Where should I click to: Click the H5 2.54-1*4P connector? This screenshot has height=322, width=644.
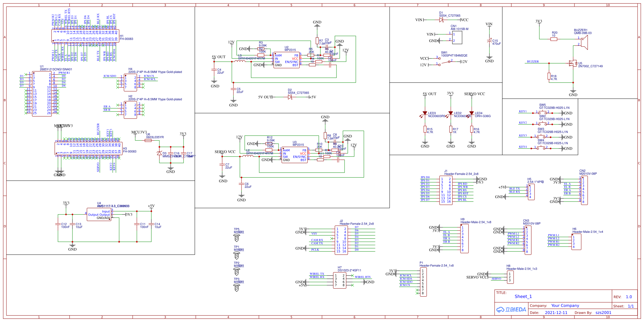coord(531,192)
